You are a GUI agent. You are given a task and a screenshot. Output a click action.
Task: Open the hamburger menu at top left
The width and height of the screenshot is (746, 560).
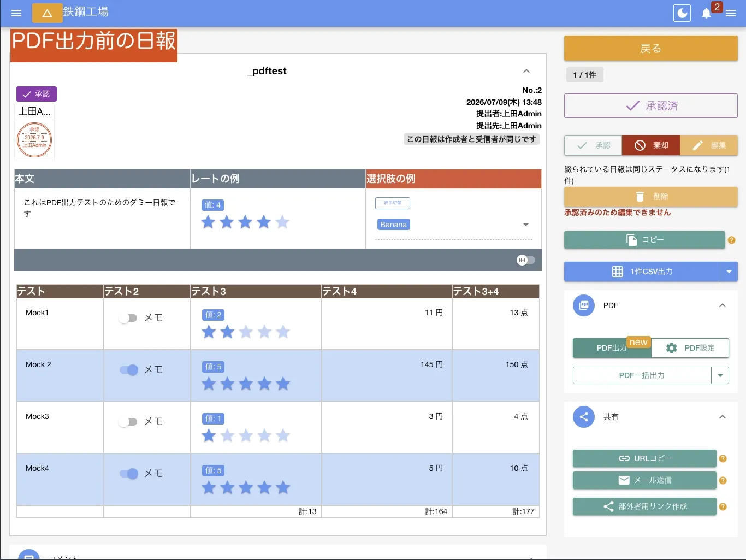click(x=16, y=13)
